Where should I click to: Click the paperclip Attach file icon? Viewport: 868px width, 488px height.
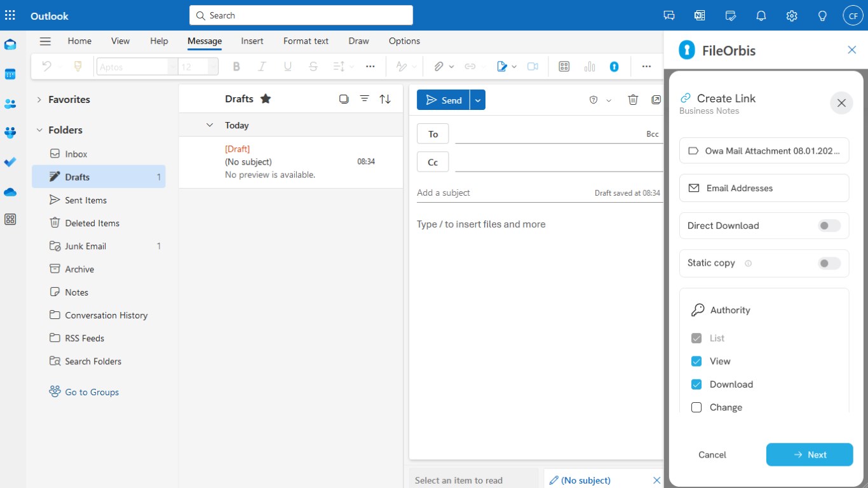click(x=438, y=66)
